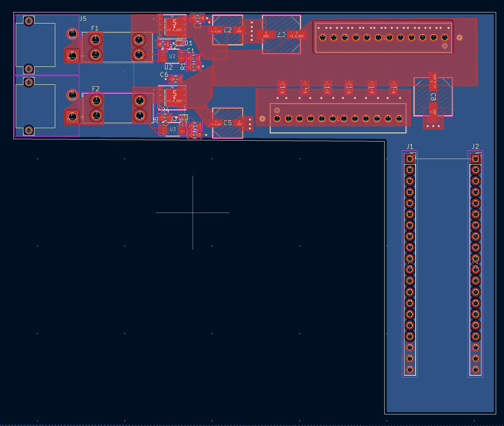This screenshot has height=426, width=504.
Task: Select the D1 diode reference label
Action: tap(188, 43)
